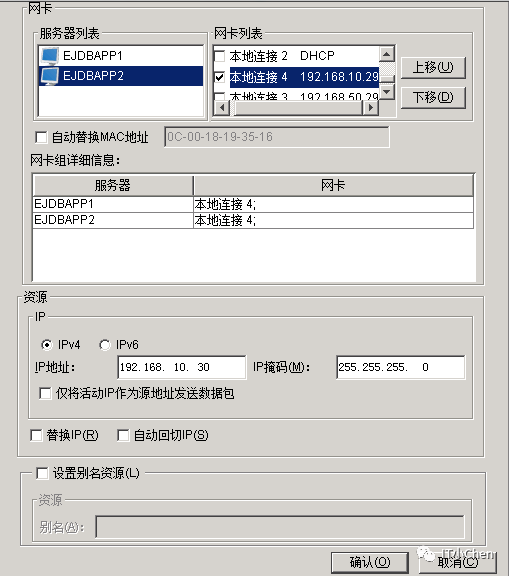The height and width of the screenshot is (576, 509).
Task: Toggle the 自动回切IP(S) checkbox
Action: [123, 436]
